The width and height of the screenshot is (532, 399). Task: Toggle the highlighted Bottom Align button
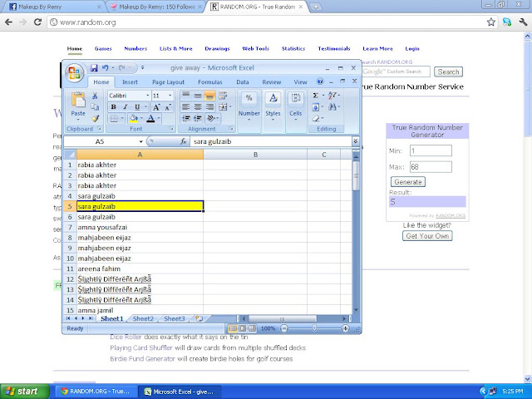210,96
